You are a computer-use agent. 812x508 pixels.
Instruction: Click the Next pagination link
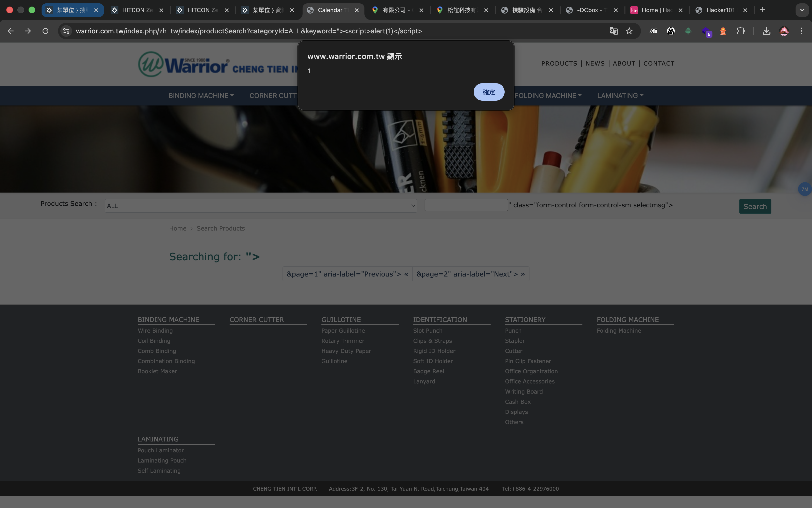pos(471,274)
